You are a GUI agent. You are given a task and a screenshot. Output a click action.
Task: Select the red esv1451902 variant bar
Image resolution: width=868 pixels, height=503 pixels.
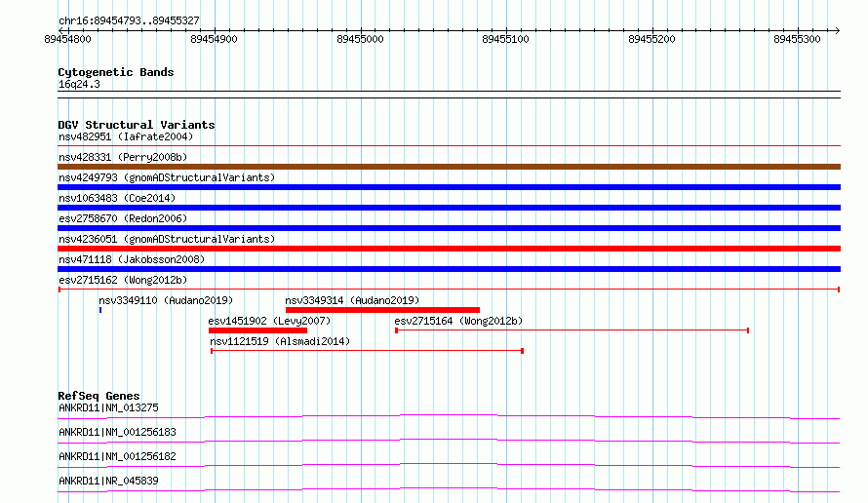click(257, 330)
